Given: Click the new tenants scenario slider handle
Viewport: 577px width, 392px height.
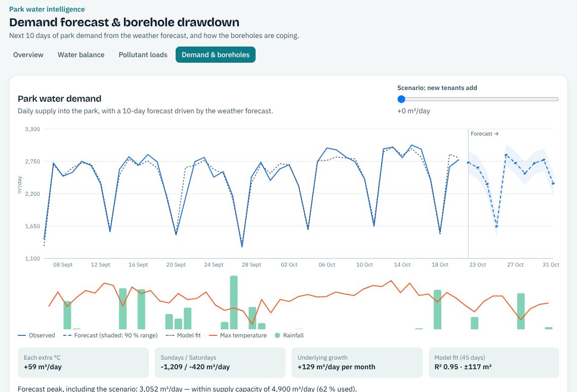Looking at the screenshot, I should 401,99.
